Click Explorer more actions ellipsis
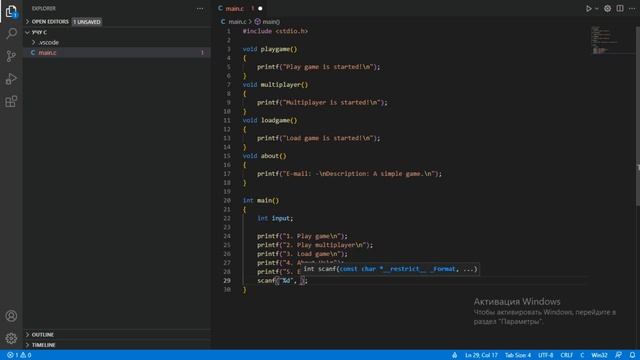The height and width of the screenshot is (360, 640). [x=200, y=9]
